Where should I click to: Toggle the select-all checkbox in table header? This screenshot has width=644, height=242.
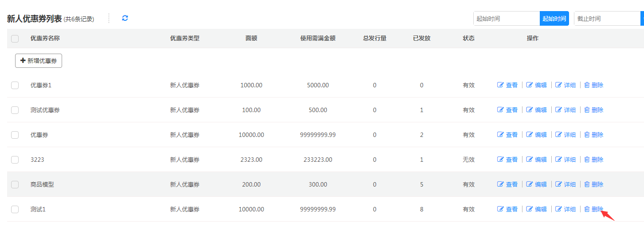pyautogui.click(x=15, y=39)
